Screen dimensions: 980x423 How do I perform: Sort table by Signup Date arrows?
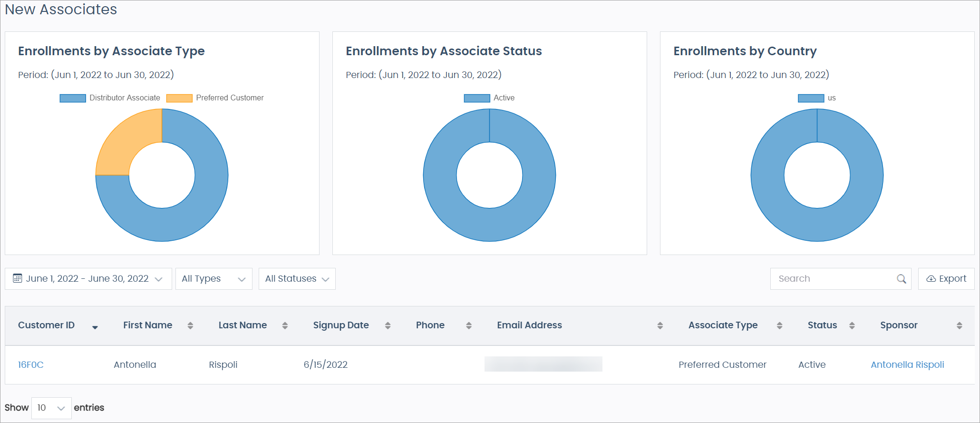click(x=388, y=325)
